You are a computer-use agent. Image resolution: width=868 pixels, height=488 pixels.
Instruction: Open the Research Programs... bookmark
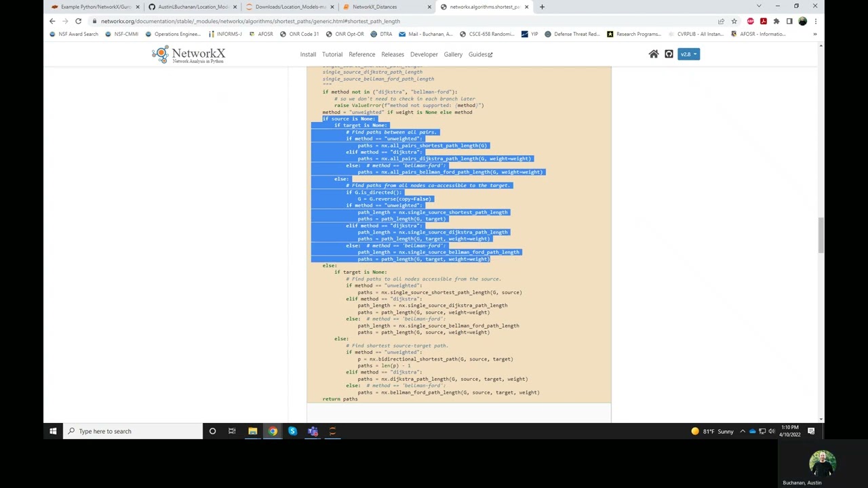(634, 34)
